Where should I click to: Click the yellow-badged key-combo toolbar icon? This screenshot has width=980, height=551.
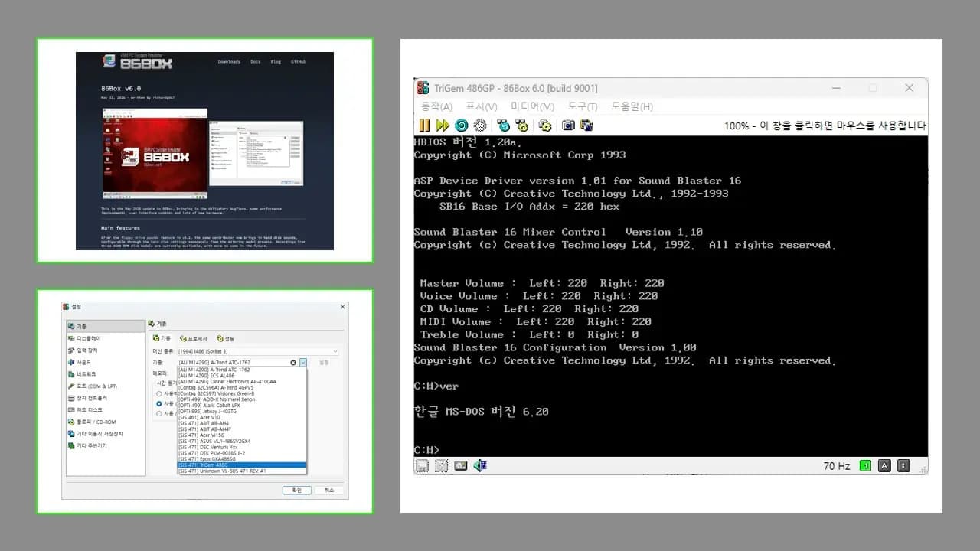pos(522,125)
